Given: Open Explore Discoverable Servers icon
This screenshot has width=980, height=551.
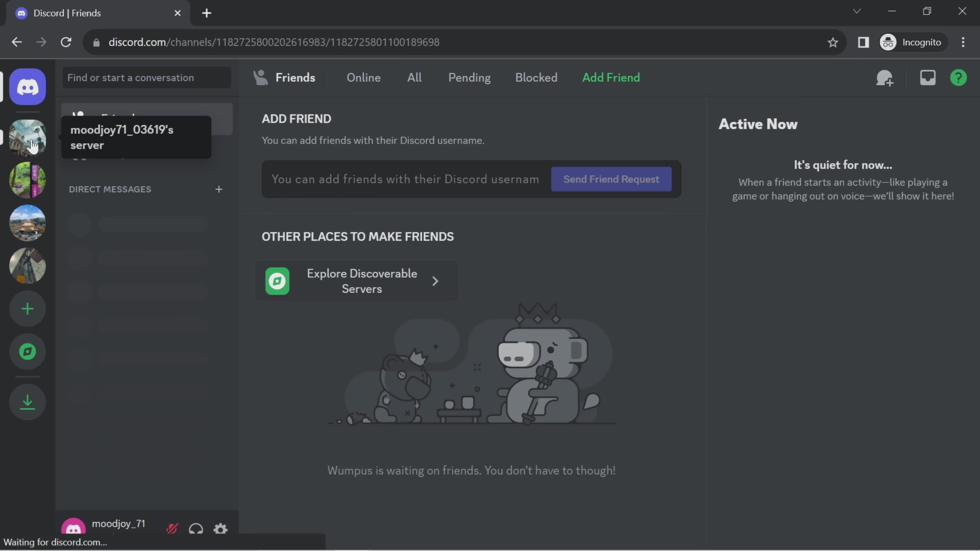Looking at the screenshot, I should 277,281.
